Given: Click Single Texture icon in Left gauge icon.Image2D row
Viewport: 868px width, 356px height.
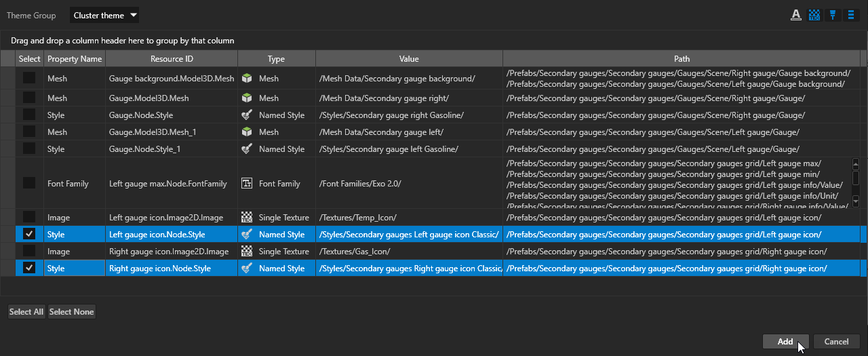Looking at the screenshot, I should point(247,218).
